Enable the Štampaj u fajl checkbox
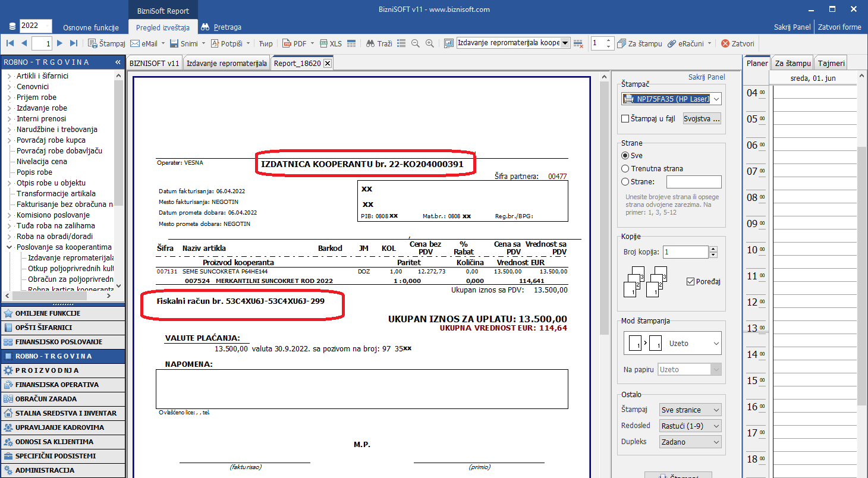Viewport: 868px width, 478px height. tap(625, 119)
